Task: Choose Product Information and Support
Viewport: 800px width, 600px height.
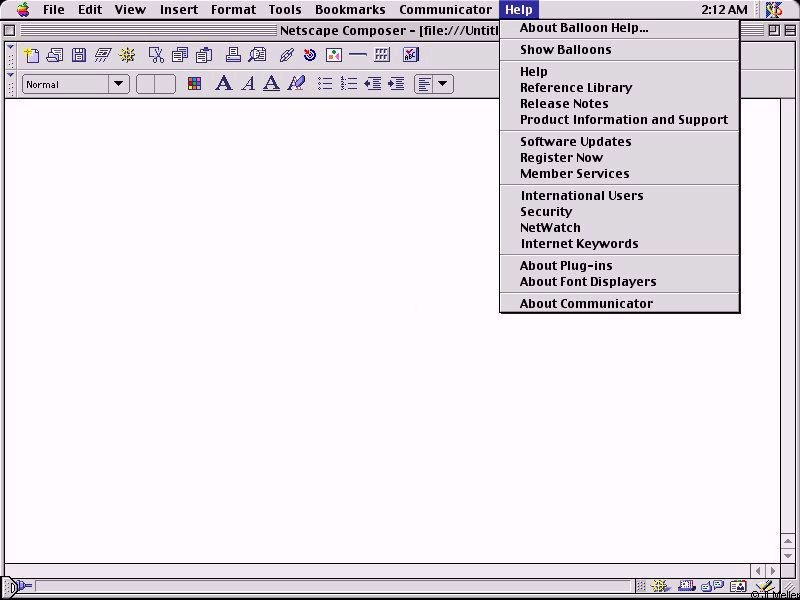Action: pos(619,120)
